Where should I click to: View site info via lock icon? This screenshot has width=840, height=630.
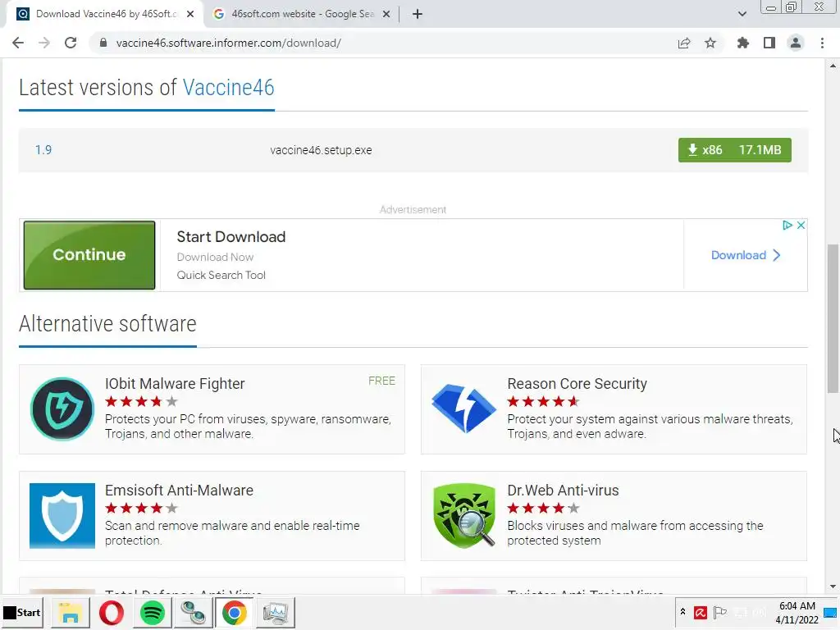[103, 43]
